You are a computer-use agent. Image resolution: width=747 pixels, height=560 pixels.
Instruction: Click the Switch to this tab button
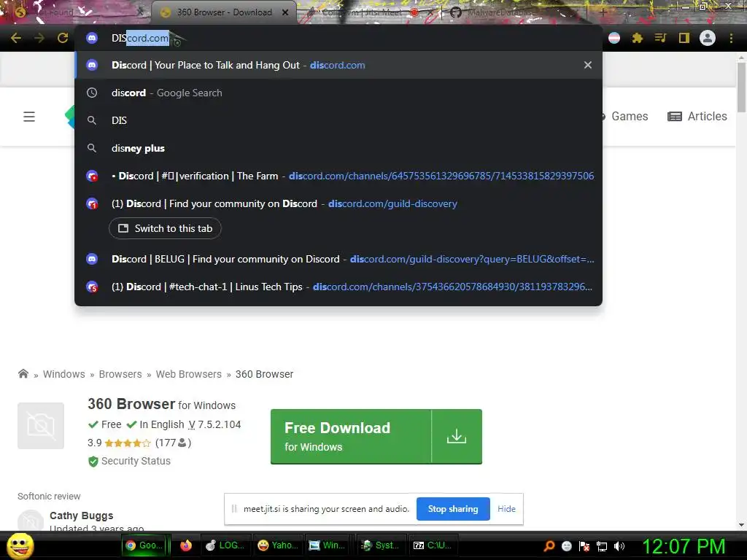[x=166, y=228]
